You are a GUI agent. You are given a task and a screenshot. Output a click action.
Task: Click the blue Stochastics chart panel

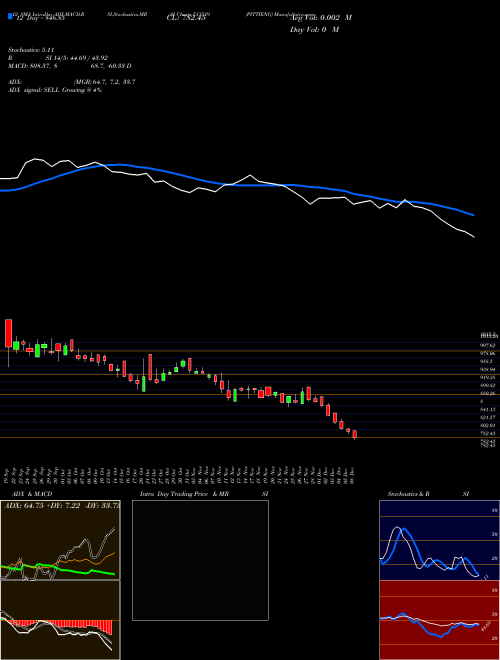tap(439, 540)
